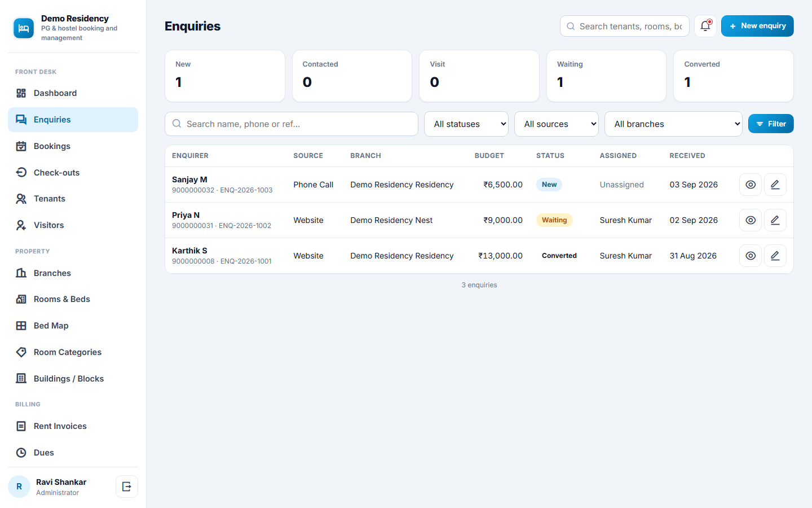Open Dashboard in the sidebar

coord(73,93)
